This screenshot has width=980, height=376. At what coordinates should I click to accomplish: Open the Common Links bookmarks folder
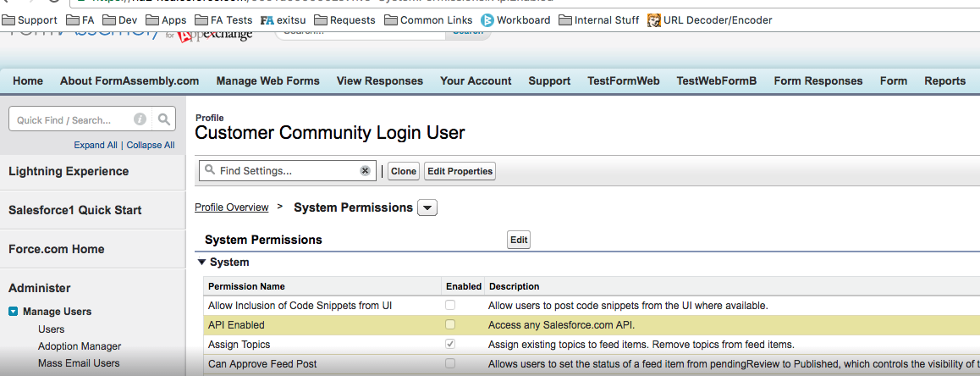(x=429, y=20)
